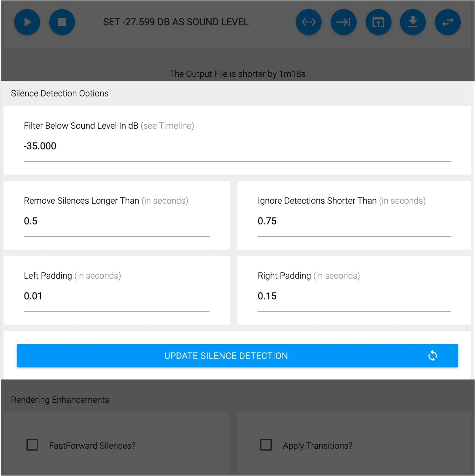Image resolution: width=475 pixels, height=476 pixels.
Task: Enable the FastForward Silences checkbox
Action: (32, 445)
